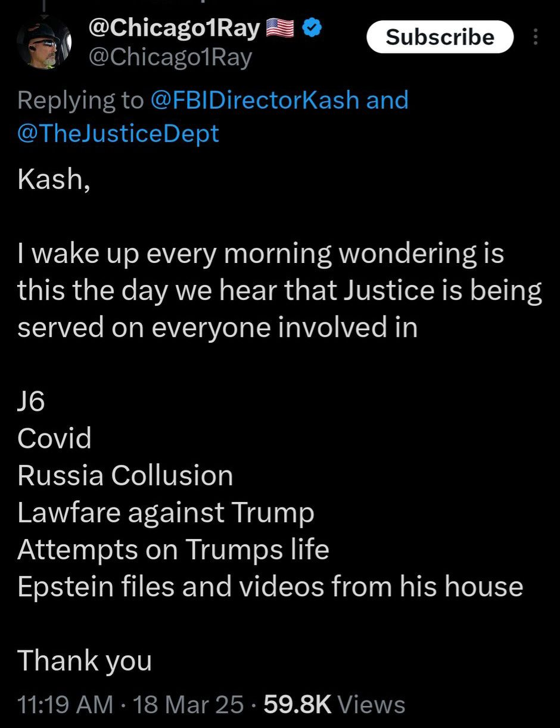The image size is (560, 728).
Task: Open the @TheJusticeDept mention link
Action: pyautogui.click(x=119, y=132)
